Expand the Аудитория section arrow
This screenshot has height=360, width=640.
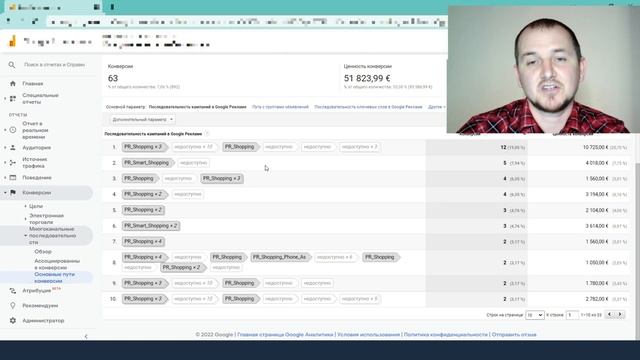[x=5, y=147]
